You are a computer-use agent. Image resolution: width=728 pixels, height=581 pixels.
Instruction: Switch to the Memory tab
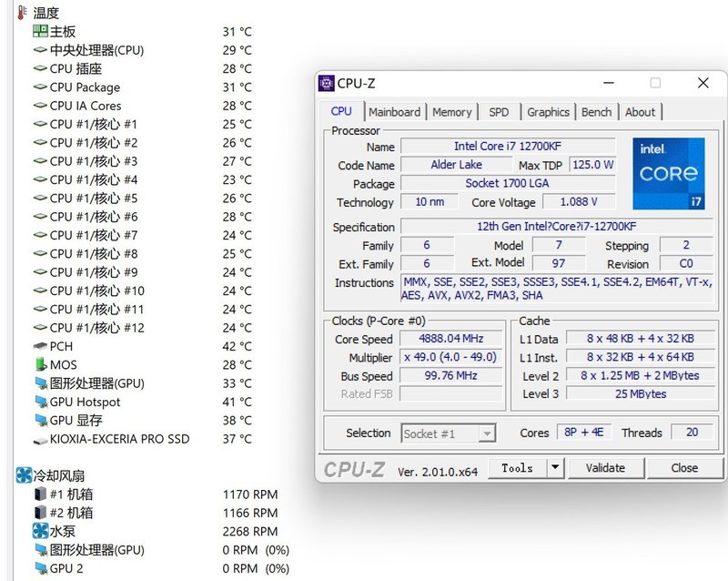coord(451,112)
